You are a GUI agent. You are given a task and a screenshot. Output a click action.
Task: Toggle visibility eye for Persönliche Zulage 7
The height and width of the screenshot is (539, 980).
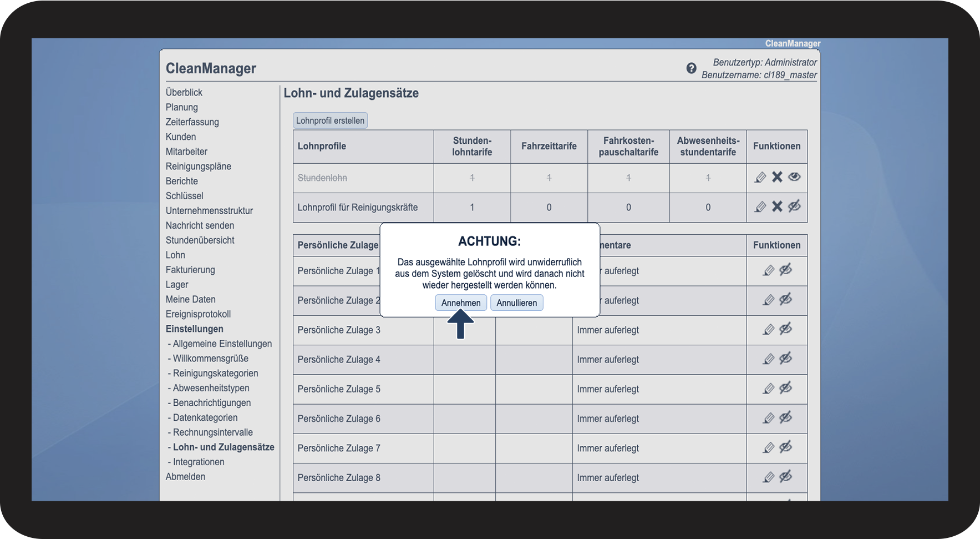785,447
